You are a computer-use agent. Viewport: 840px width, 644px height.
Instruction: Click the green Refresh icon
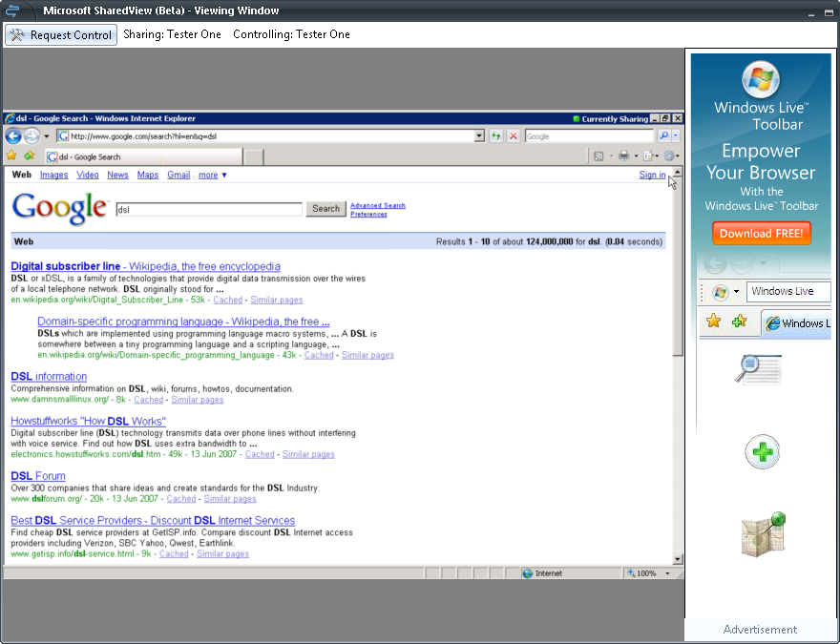(496, 136)
